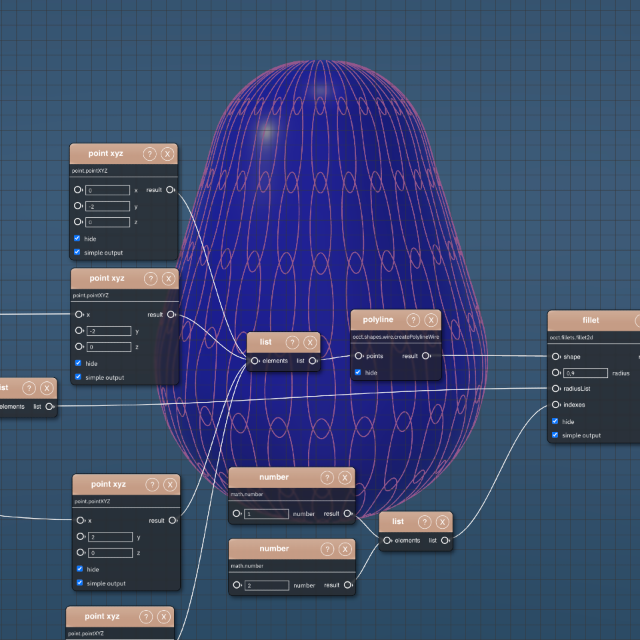Image resolution: width=640 pixels, height=640 pixels.
Task: Click result socket of number node with value 1
Action: click(348, 513)
